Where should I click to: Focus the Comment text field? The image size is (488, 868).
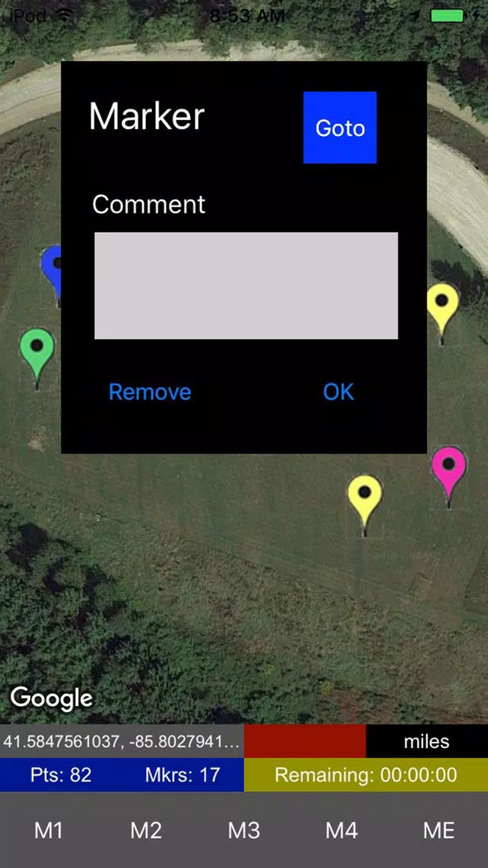pos(246,286)
